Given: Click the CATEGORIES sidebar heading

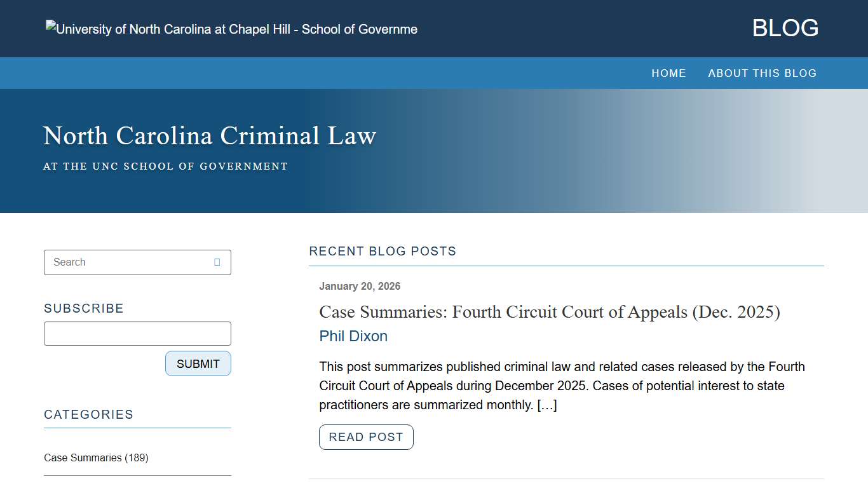Looking at the screenshot, I should 88,414.
